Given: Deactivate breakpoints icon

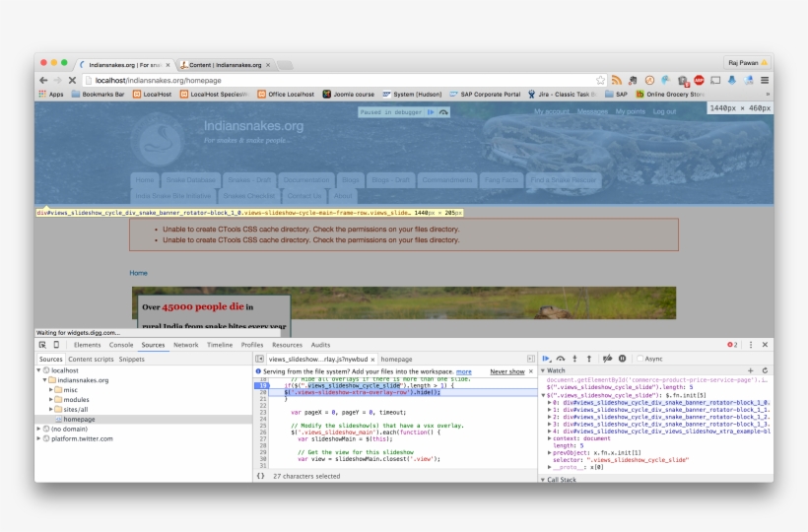Looking at the screenshot, I should 608,359.
